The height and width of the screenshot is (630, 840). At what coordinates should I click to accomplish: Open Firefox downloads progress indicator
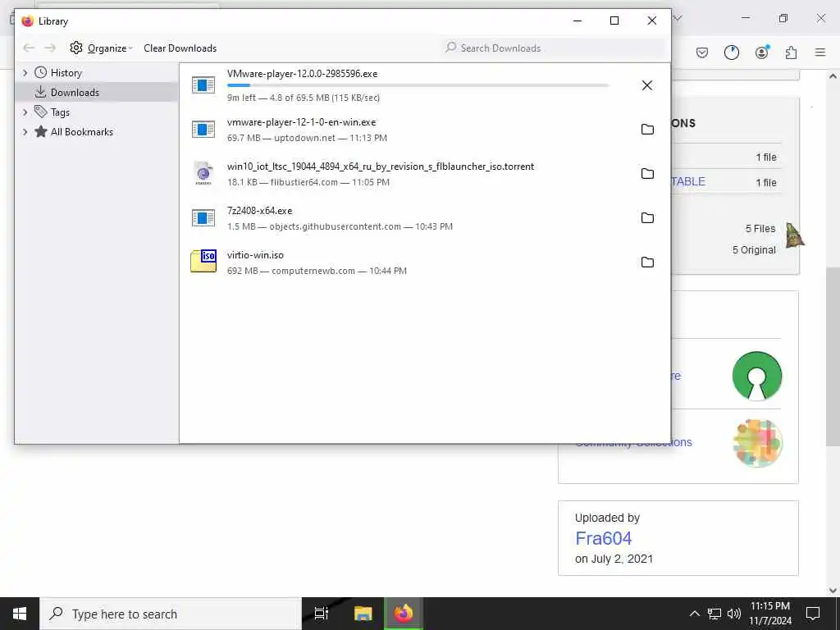731,52
